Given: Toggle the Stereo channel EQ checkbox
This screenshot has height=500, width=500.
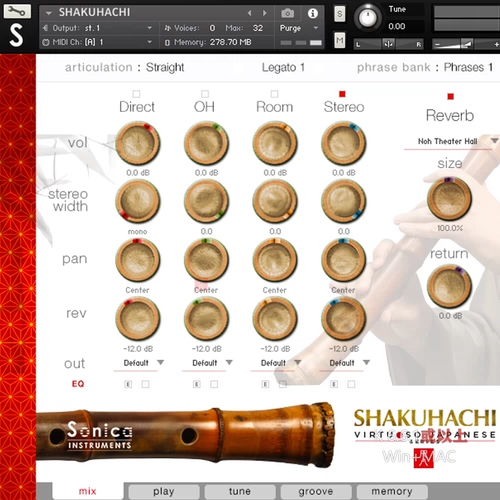Looking at the screenshot, I should [351, 384].
